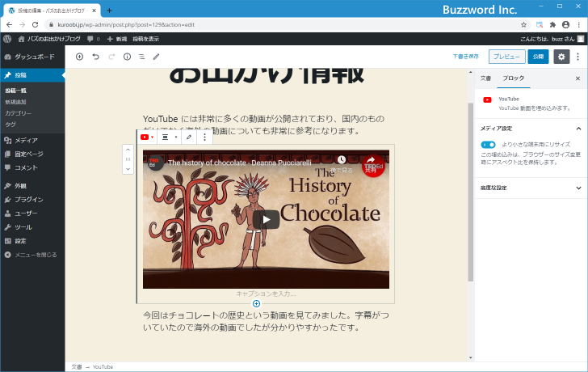Toggle resize for smaller devices switch

point(488,145)
